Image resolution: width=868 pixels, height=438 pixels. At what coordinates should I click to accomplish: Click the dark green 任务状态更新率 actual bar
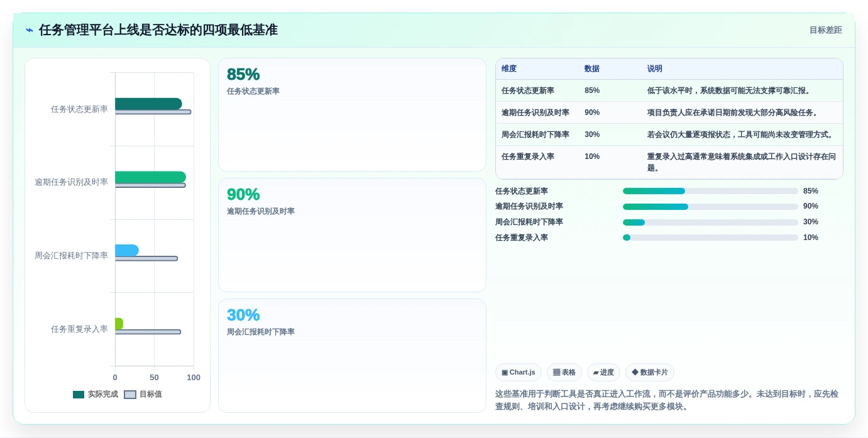(x=148, y=104)
